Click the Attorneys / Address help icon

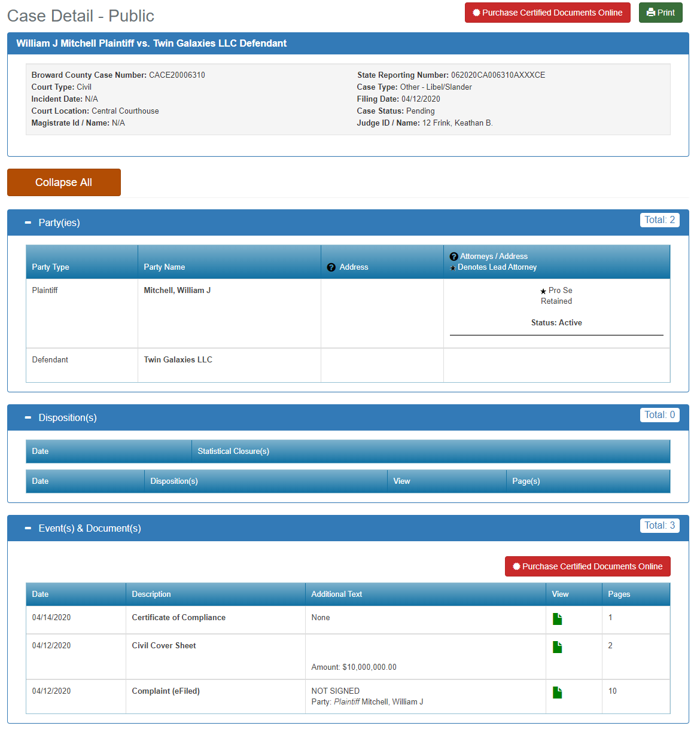point(454,257)
